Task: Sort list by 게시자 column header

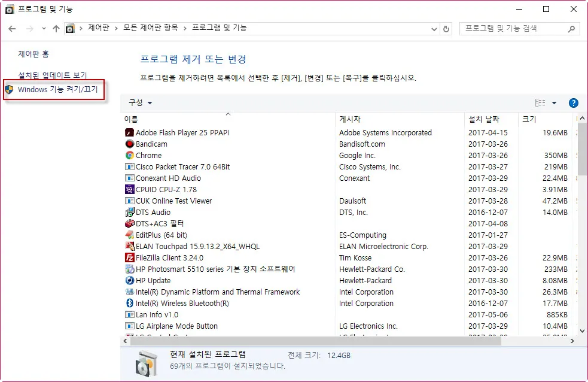Action: coord(350,119)
